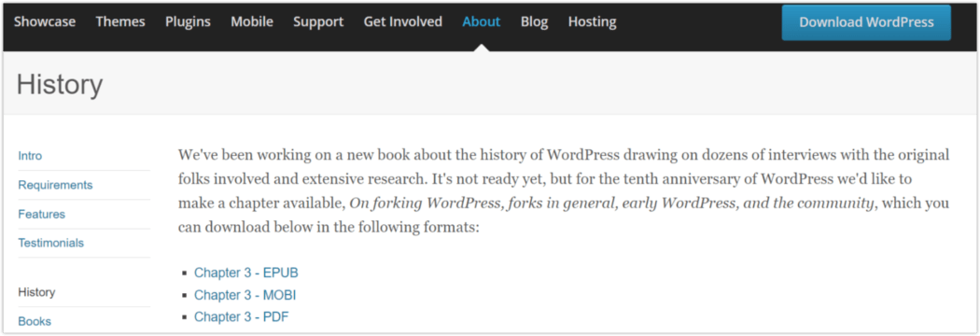Click the History page heading
The image size is (980, 336).
[60, 84]
